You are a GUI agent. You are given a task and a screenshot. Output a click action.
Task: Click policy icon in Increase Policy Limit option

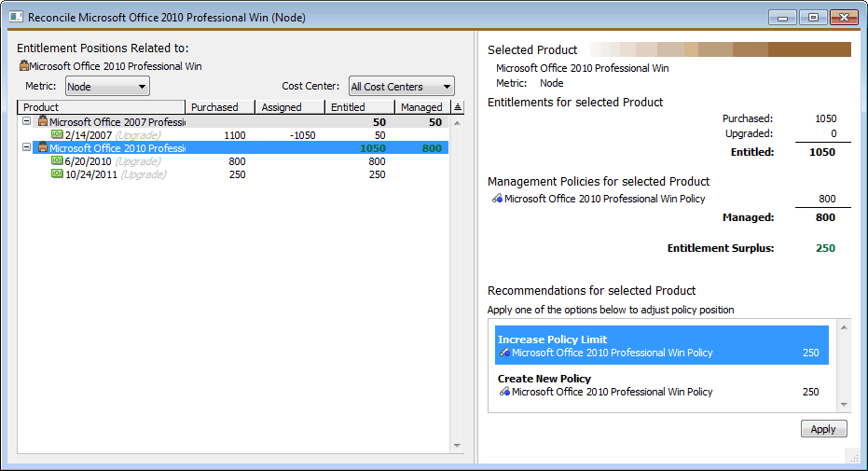pyautogui.click(x=504, y=353)
